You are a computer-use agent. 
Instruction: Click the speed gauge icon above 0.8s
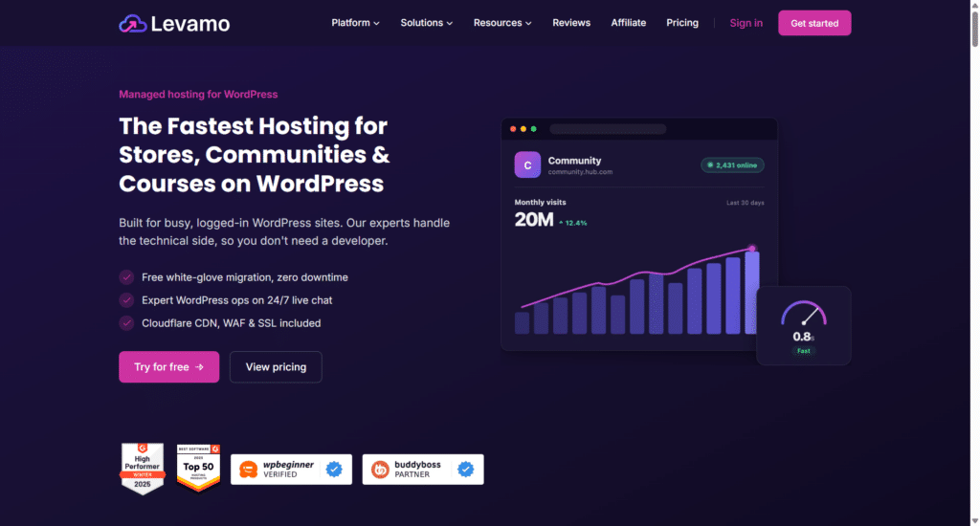click(804, 313)
